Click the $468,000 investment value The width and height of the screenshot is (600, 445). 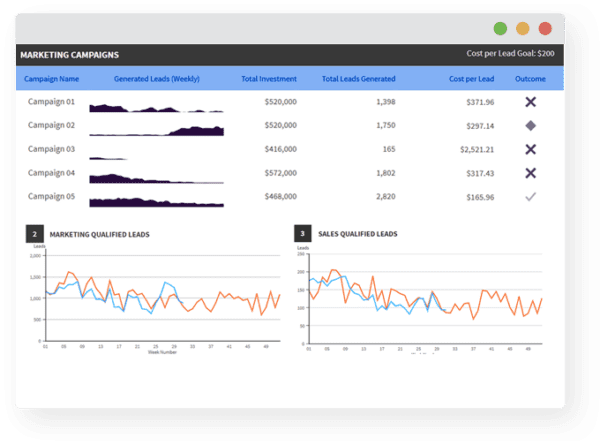point(280,197)
